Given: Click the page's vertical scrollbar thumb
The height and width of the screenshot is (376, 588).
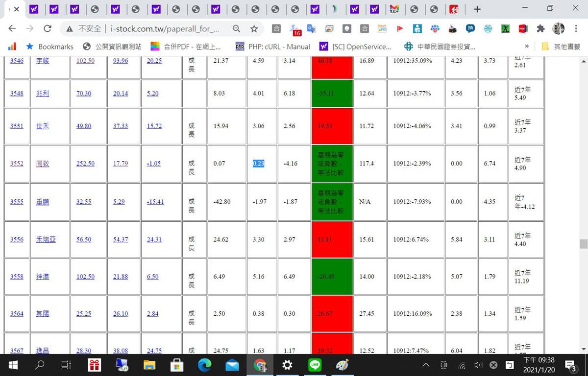Looking at the screenshot, I should [583, 244].
